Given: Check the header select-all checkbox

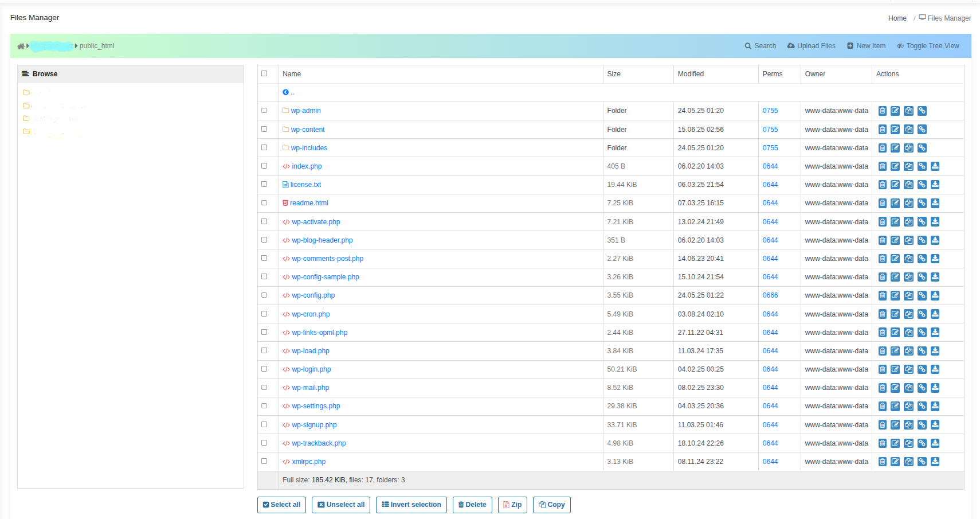Looking at the screenshot, I should (264, 73).
